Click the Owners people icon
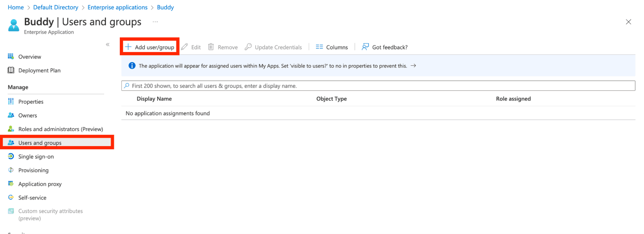644x234 pixels. point(11,115)
